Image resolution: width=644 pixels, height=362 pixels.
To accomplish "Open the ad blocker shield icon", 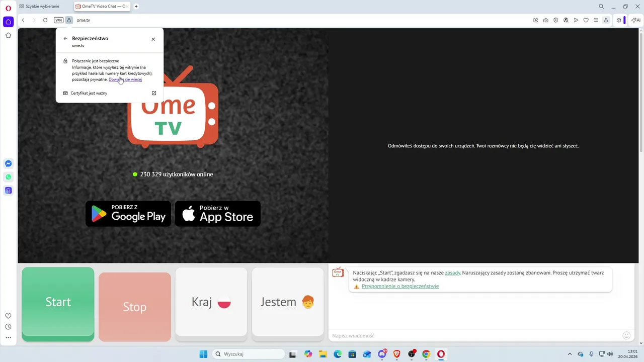I will click(x=555, y=20).
